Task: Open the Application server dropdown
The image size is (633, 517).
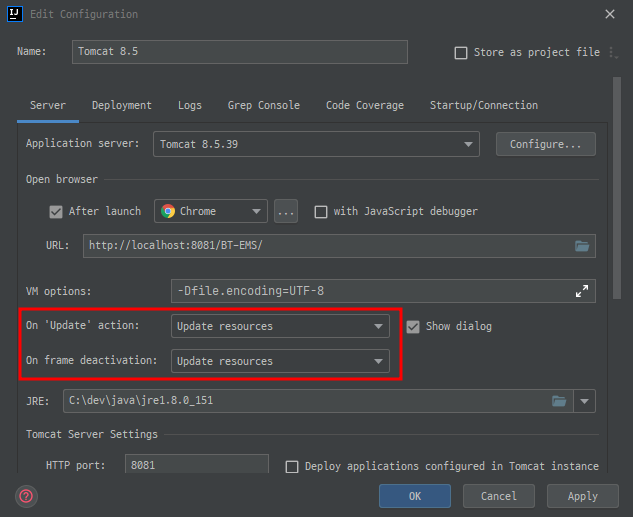Action: [x=316, y=144]
